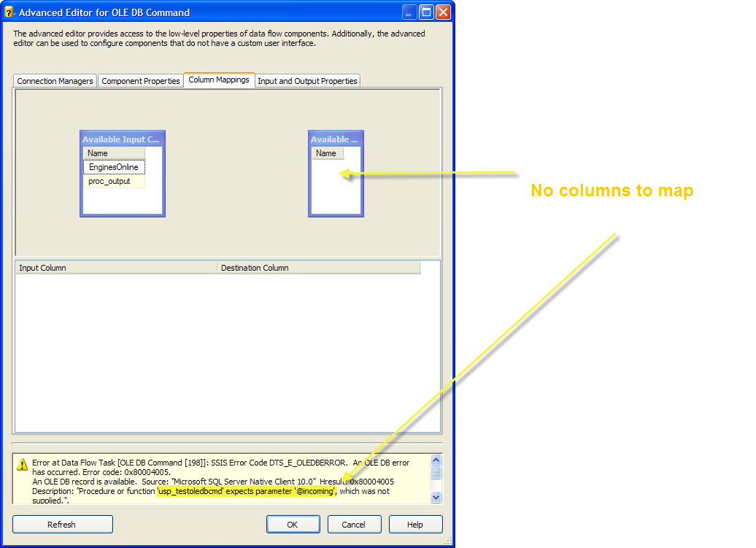Select EnginesOnline input column
Screen dimensions: 756x548
click(x=114, y=167)
